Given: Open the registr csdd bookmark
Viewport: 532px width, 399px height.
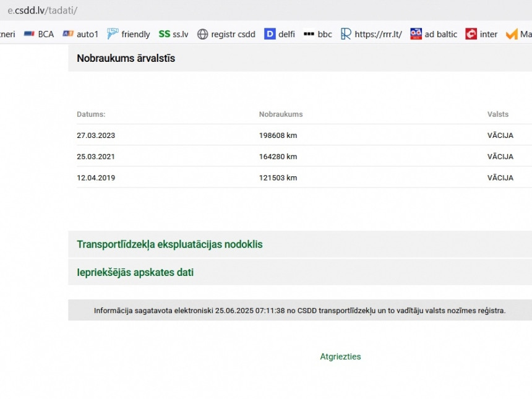Looking at the screenshot, I should tap(226, 34).
